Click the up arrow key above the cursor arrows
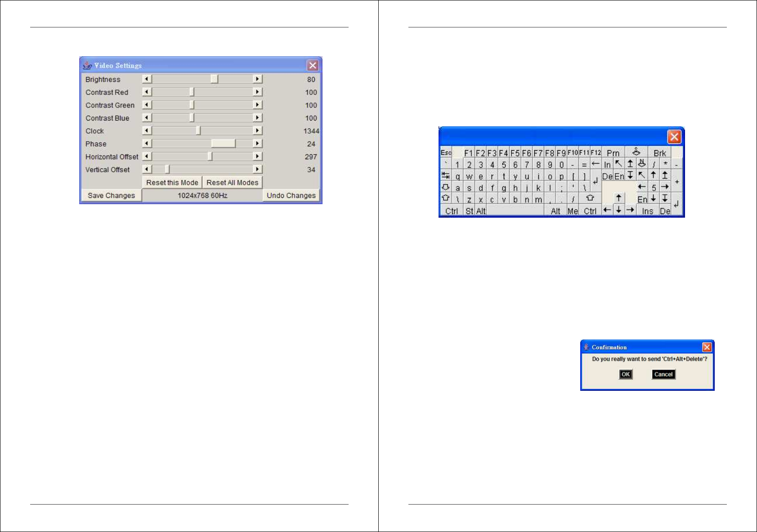The image size is (757, 532). pos(619,198)
